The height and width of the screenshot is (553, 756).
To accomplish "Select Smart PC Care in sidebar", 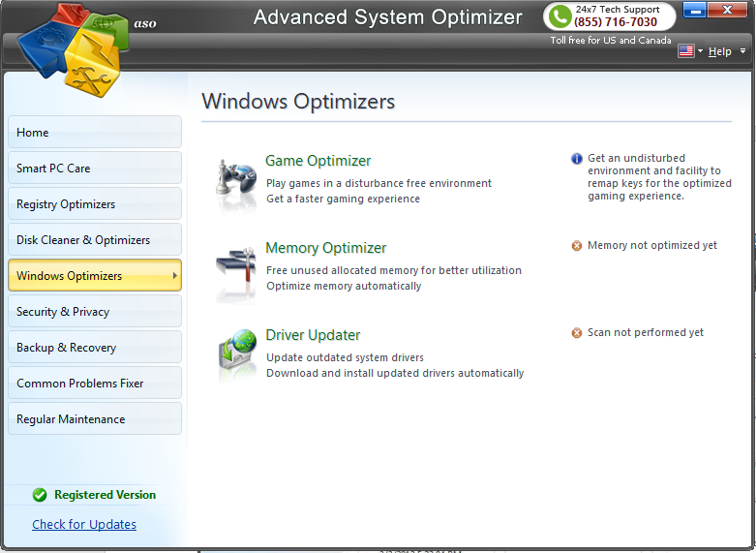I will 94,169.
